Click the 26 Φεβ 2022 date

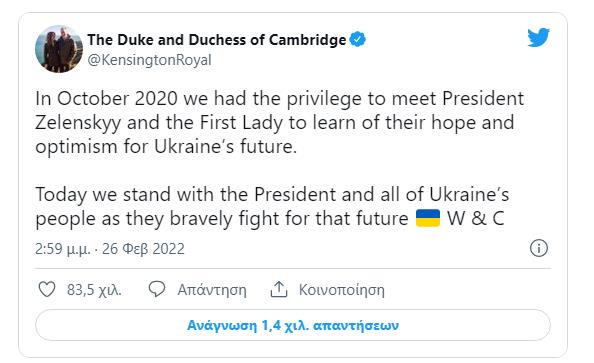143,249
